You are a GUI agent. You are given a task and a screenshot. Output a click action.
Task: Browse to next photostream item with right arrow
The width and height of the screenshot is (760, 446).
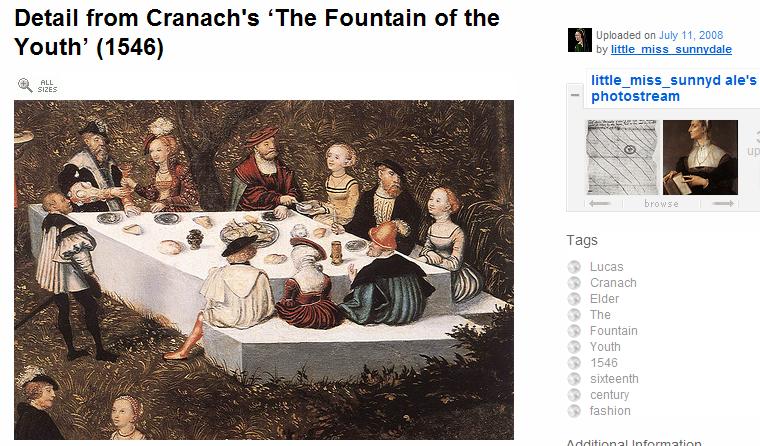click(x=724, y=204)
